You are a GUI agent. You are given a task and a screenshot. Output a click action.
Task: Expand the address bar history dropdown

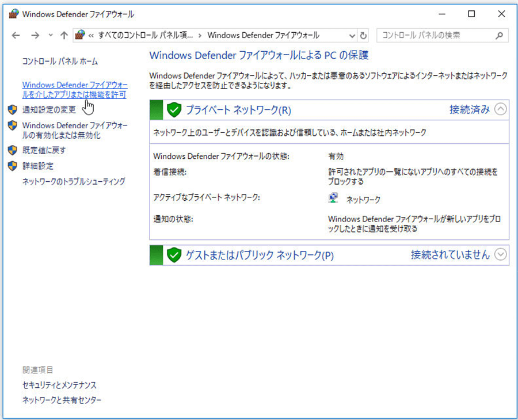tap(352, 36)
